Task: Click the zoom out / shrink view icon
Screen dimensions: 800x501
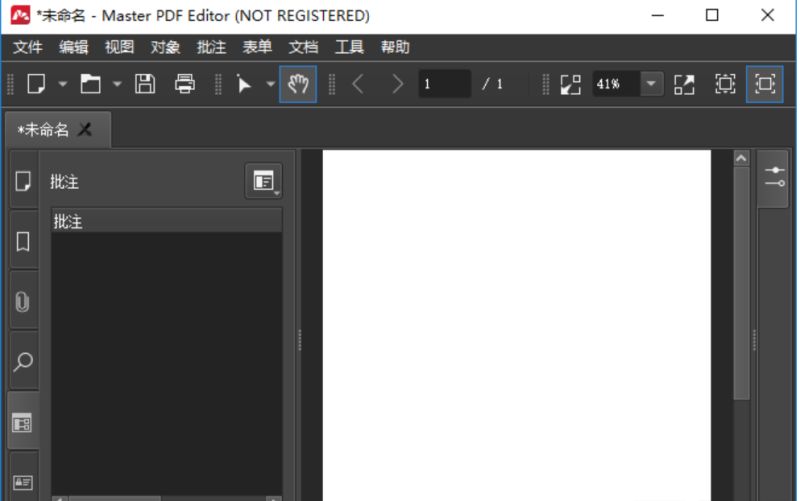Action: tap(570, 84)
